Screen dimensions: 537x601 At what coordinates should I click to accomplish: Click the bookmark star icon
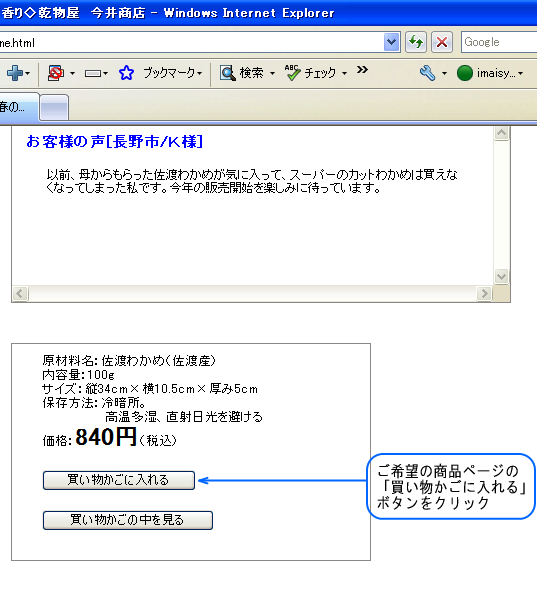[126, 73]
